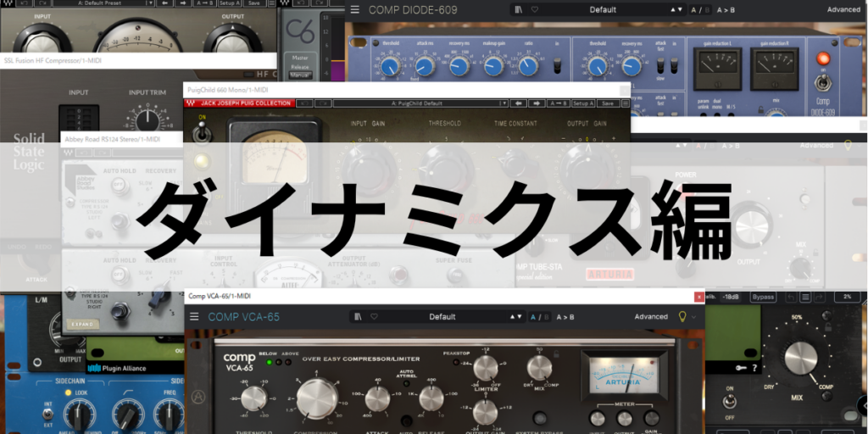This screenshot has height=434, width=868.
Task: Toggle SYSTEM BYPASS button on VCA-65
Action: point(540,418)
